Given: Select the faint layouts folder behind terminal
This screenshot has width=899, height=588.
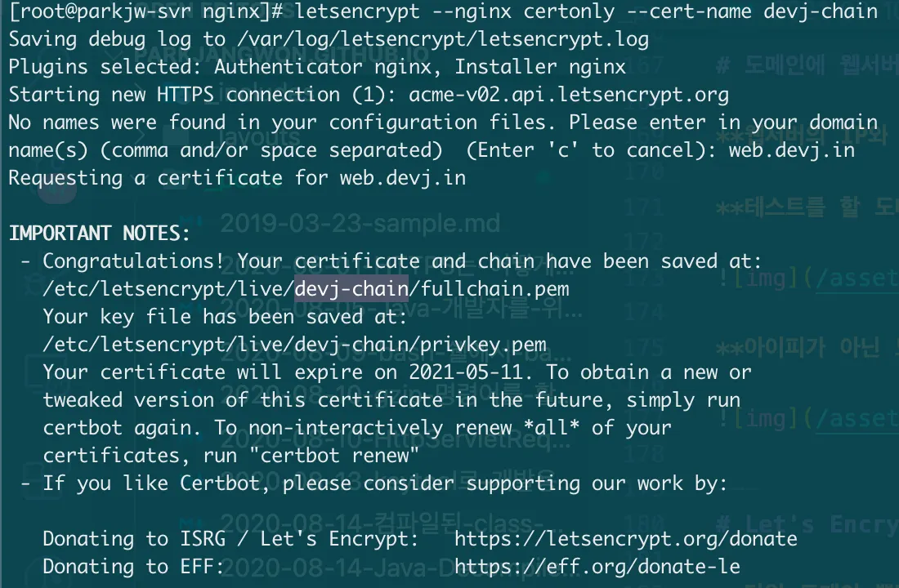Looking at the screenshot, I should (259, 136).
